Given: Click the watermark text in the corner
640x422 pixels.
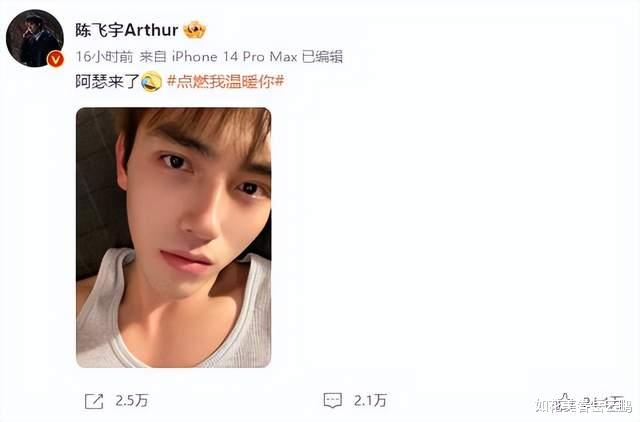Looking at the screenshot, I should pos(584,406).
